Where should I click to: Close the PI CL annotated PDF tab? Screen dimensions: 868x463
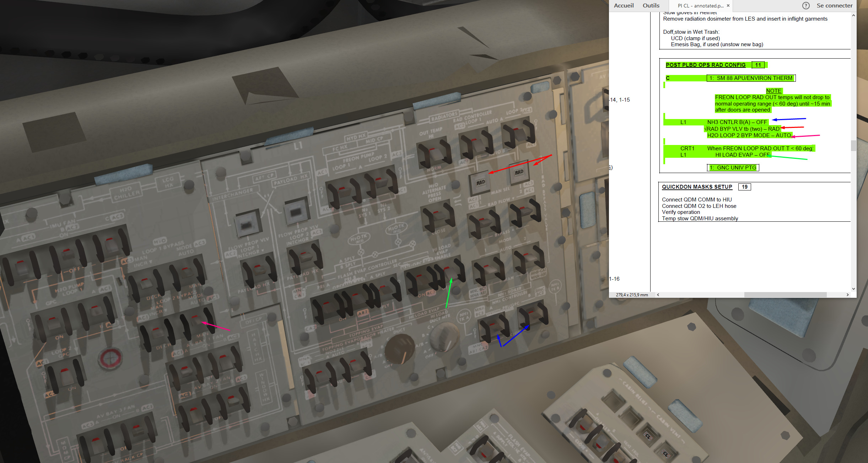point(728,6)
